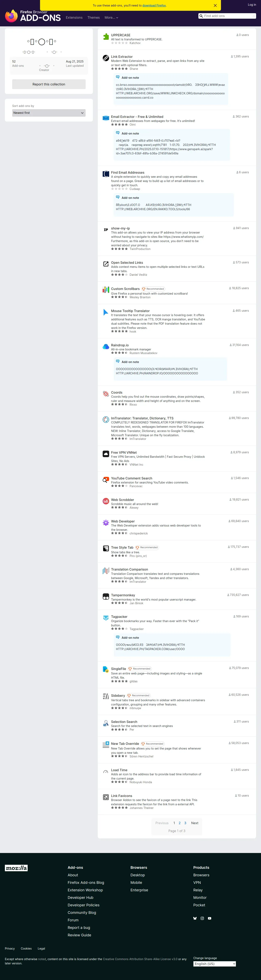
Task: Click Log in at the top
Action: [x=252, y=4]
